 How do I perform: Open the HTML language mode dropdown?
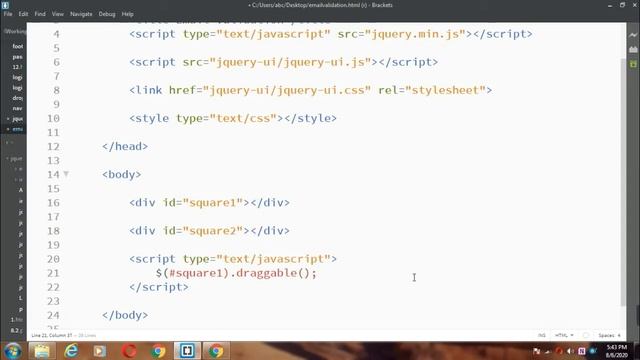click(x=564, y=335)
